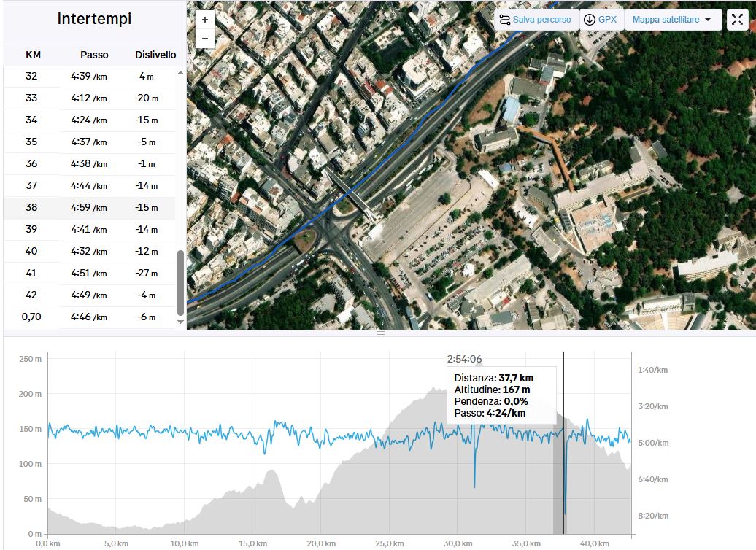
Task: Click the Dislivello column header
Action: pyautogui.click(x=155, y=55)
